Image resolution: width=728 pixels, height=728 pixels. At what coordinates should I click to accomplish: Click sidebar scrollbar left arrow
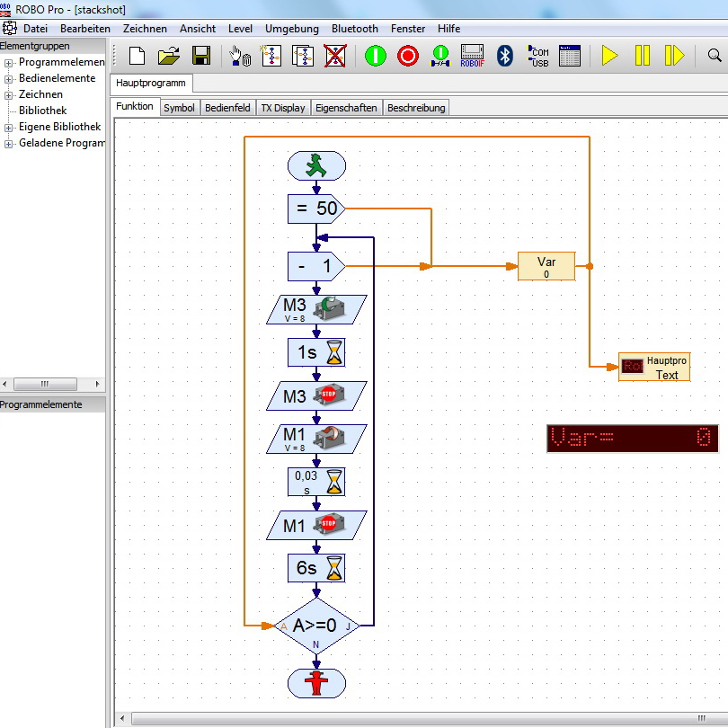click(x=5, y=384)
